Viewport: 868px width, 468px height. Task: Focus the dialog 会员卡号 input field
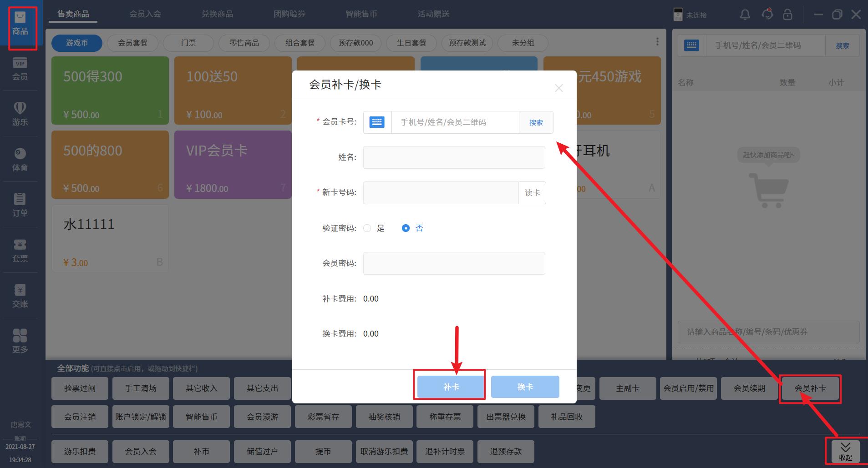(x=455, y=122)
